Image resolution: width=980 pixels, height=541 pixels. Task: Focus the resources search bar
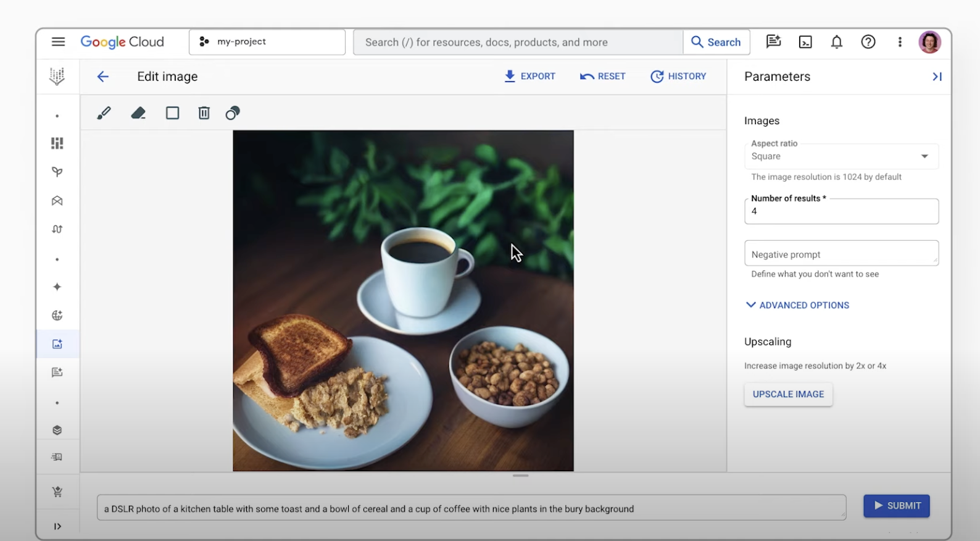[518, 42]
